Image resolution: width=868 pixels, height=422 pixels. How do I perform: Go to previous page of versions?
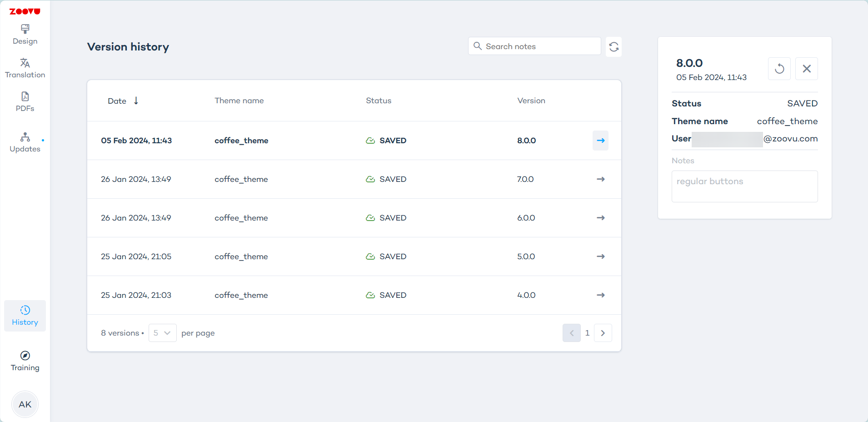571,333
